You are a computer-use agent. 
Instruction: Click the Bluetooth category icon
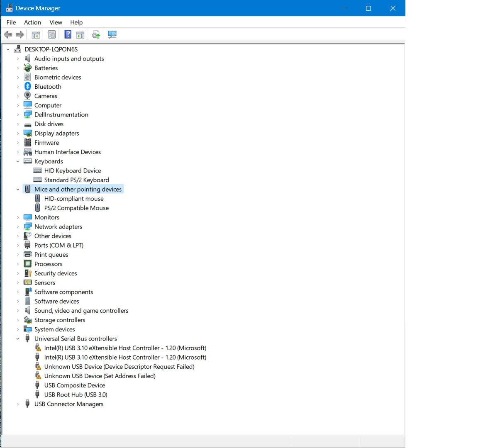[28, 87]
